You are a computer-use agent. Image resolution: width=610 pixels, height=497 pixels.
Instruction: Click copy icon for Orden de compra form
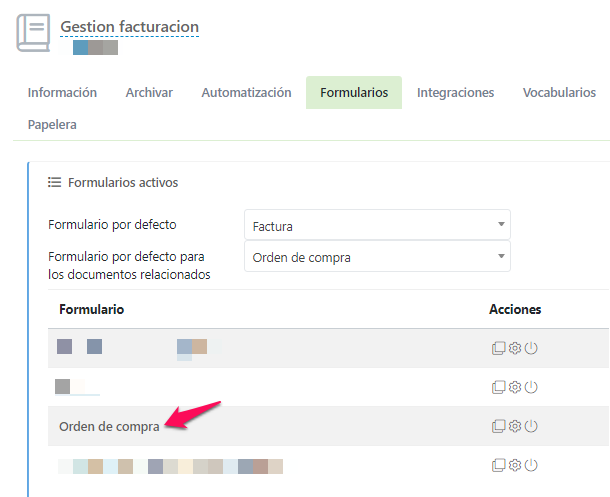(498, 426)
